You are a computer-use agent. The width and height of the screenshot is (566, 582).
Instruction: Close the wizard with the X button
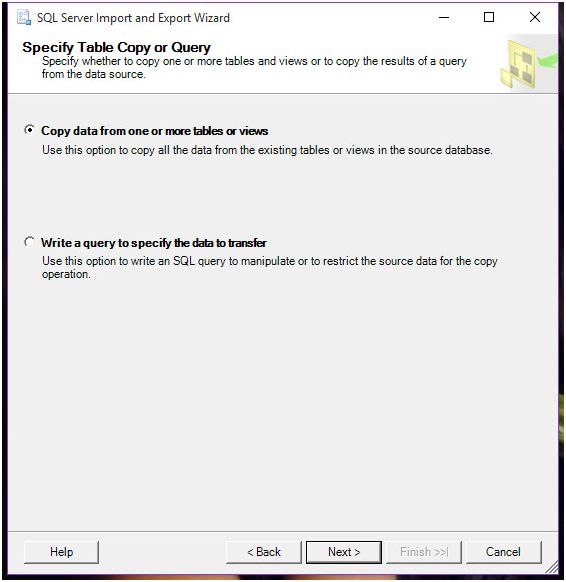pyautogui.click(x=534, y=17)
